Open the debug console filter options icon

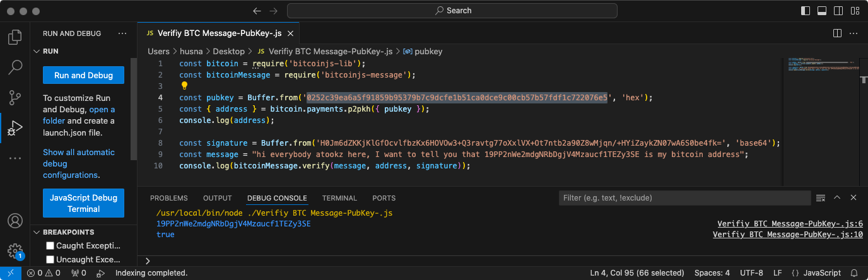click(821, 198)
